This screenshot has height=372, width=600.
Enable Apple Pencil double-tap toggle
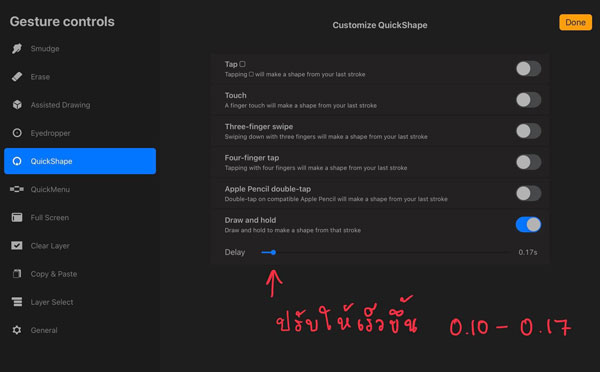(x=528, y=193)
